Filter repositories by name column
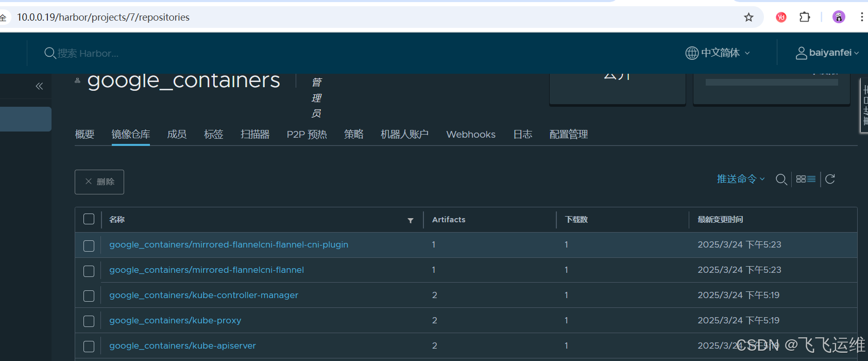Screen dimensions: 868x361 (411, 220)
